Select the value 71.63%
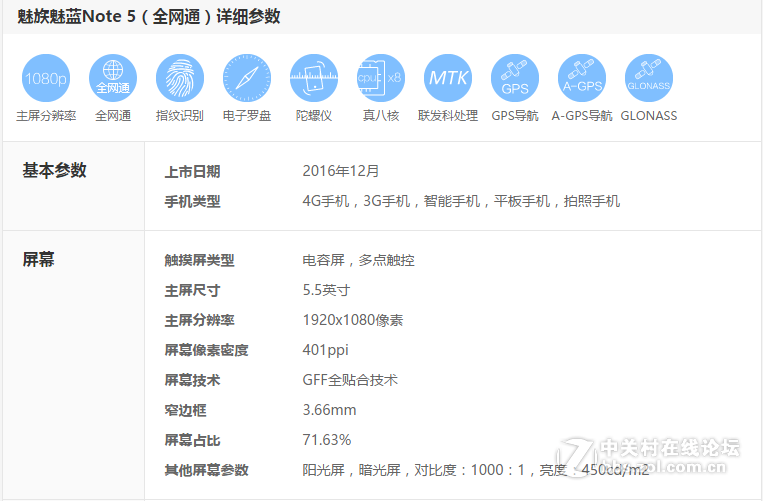The image size is (763, 501). (x=327, y=440)
